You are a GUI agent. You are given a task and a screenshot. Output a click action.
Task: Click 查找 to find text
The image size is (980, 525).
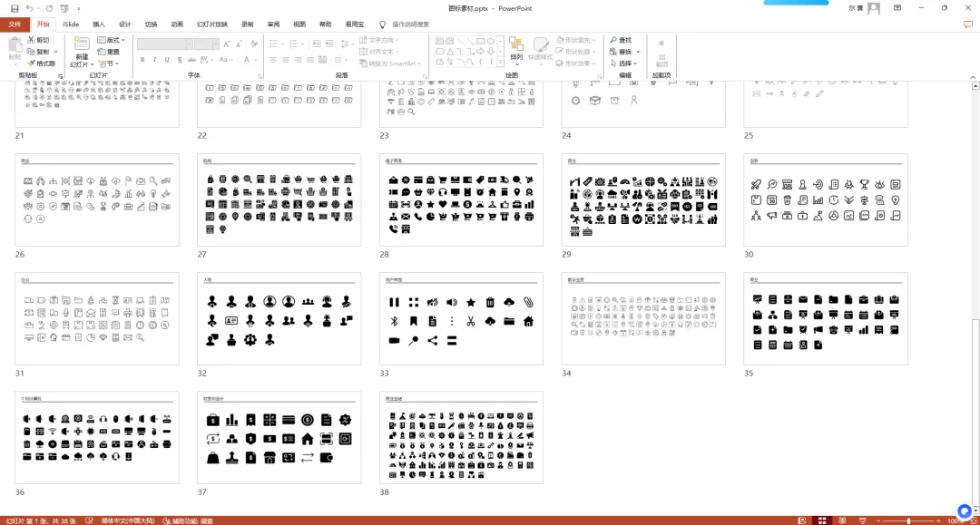point(621,40)
